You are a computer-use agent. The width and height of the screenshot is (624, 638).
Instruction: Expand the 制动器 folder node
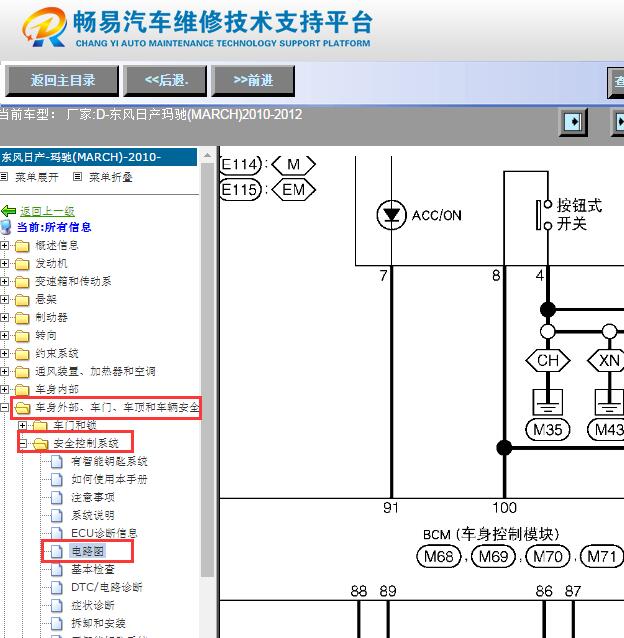pos(4,317)
